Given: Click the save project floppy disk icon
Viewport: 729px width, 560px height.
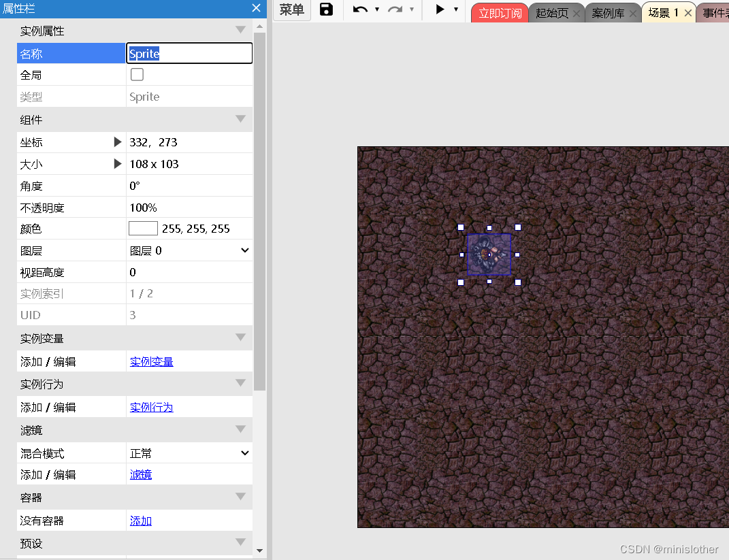Looking at the screenshot, I should [x=326, y=10].
